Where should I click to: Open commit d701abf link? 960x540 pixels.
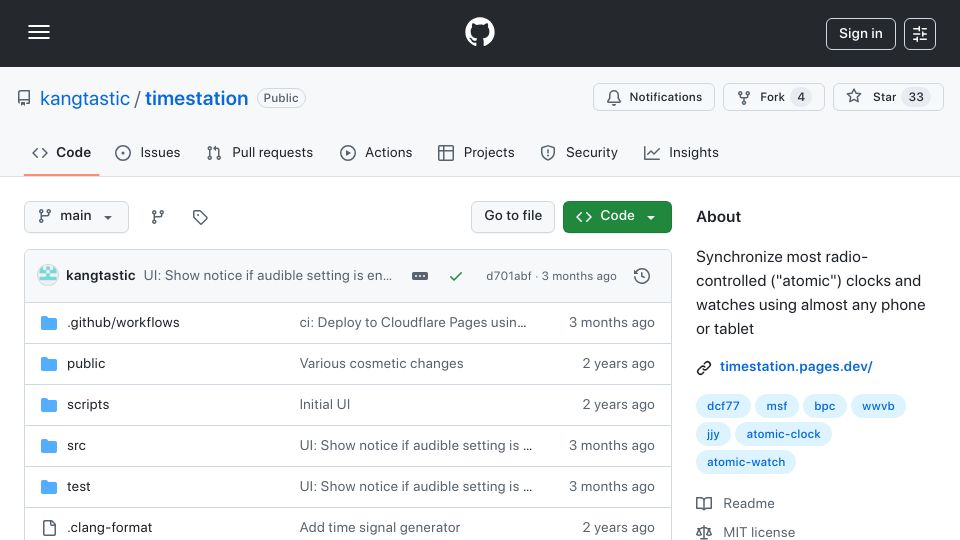[509, 276]
